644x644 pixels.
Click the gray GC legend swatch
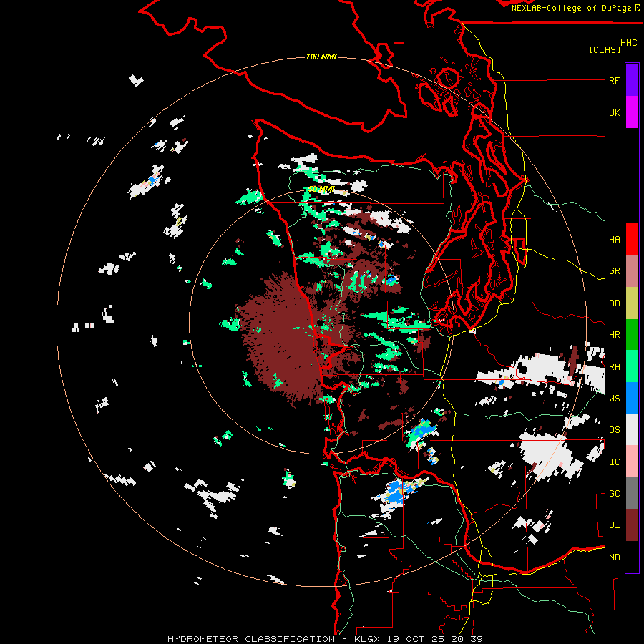point(632,493)
